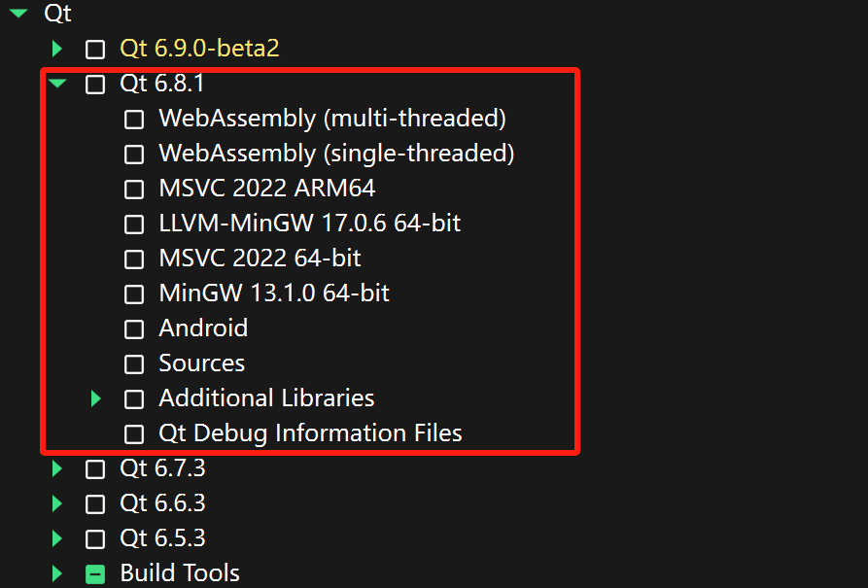Check the WebAssembly (single-threaded) component
Screen dimensions: 868x588
coord(133,154)
